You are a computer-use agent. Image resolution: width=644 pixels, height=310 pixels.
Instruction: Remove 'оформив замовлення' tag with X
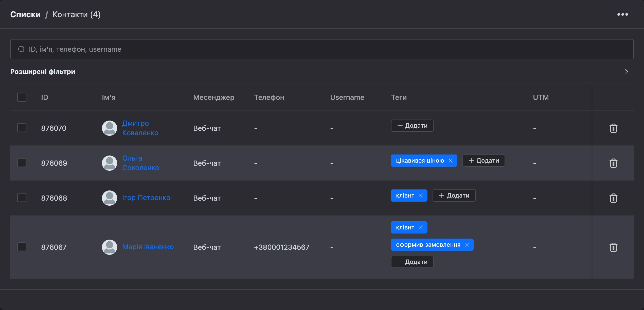click(x=467, y=245)
